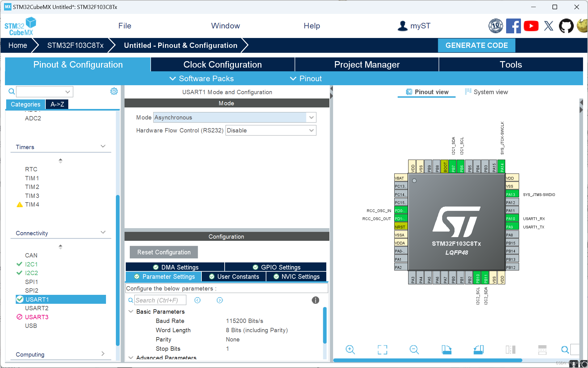Rotate the chip counter-clockwise
This screenshot has width=588, height=368.
(478, 349)
